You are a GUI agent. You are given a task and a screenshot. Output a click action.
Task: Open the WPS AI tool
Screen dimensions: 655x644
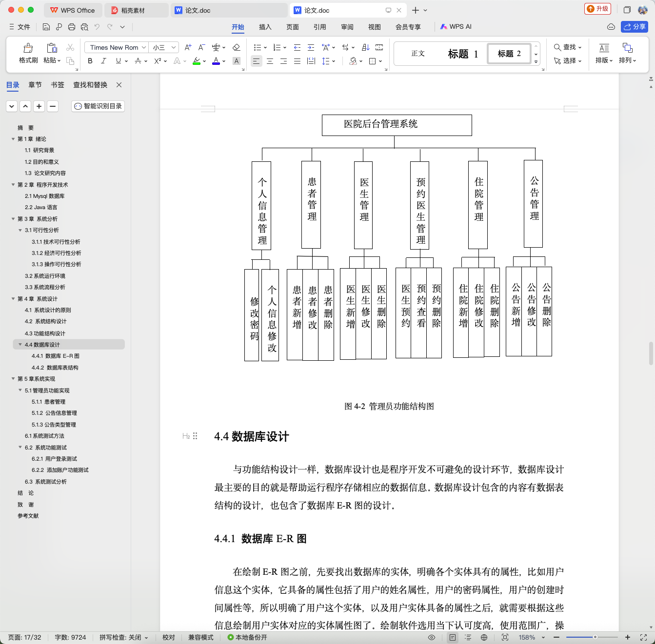456,27
